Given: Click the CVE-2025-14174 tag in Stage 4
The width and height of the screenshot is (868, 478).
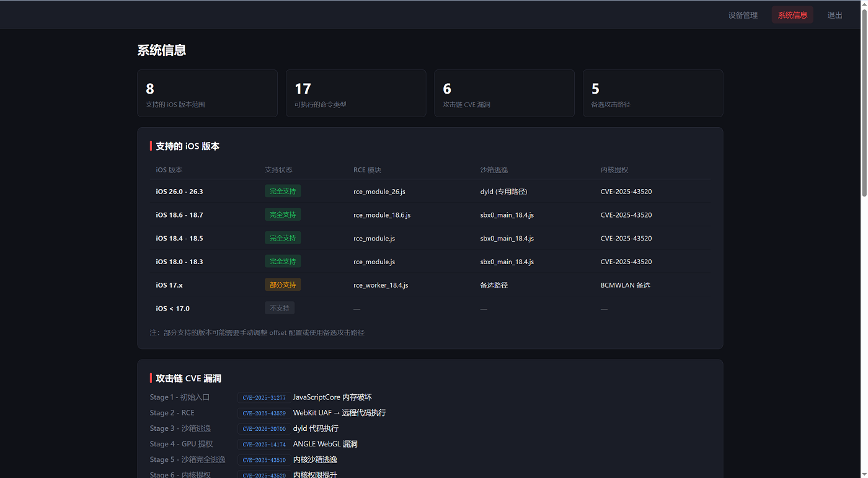Looking at the screenshot, I should coord(264,444).
